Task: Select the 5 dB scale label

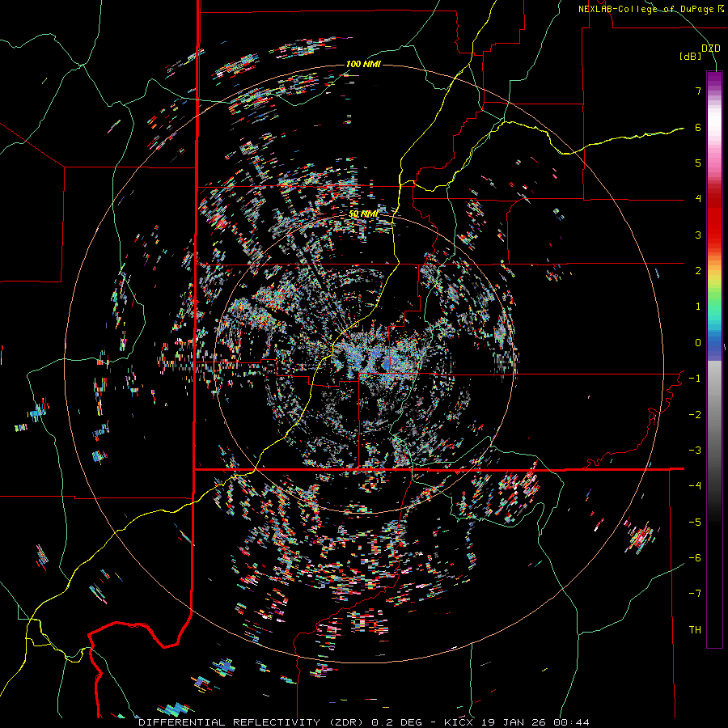Action: [698, 163]
